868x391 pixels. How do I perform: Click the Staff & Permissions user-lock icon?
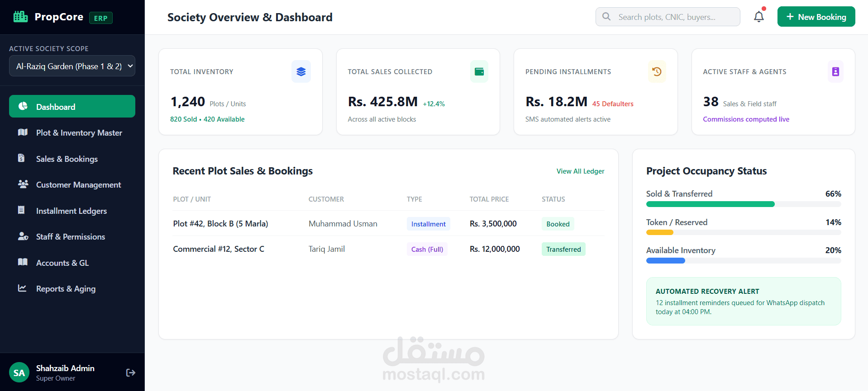pyautogui.click(x=23, y=236)
